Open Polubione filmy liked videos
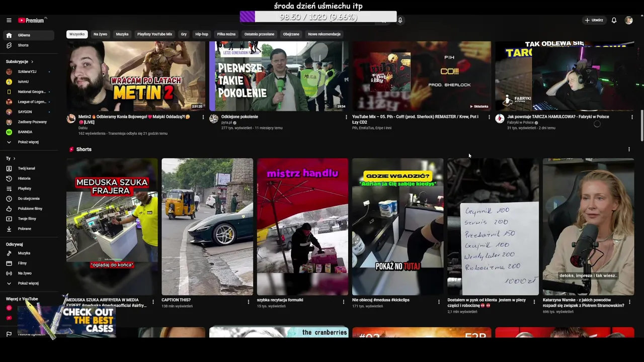 29,209
